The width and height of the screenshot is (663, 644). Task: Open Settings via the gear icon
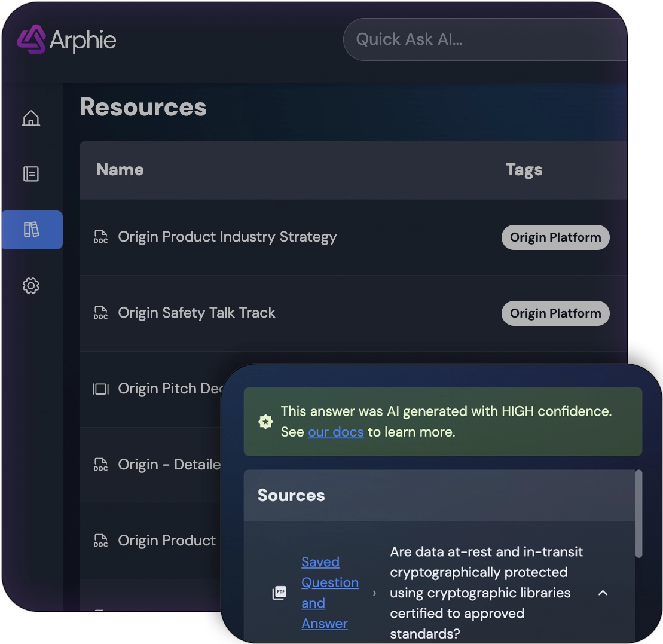click(31, 286)
